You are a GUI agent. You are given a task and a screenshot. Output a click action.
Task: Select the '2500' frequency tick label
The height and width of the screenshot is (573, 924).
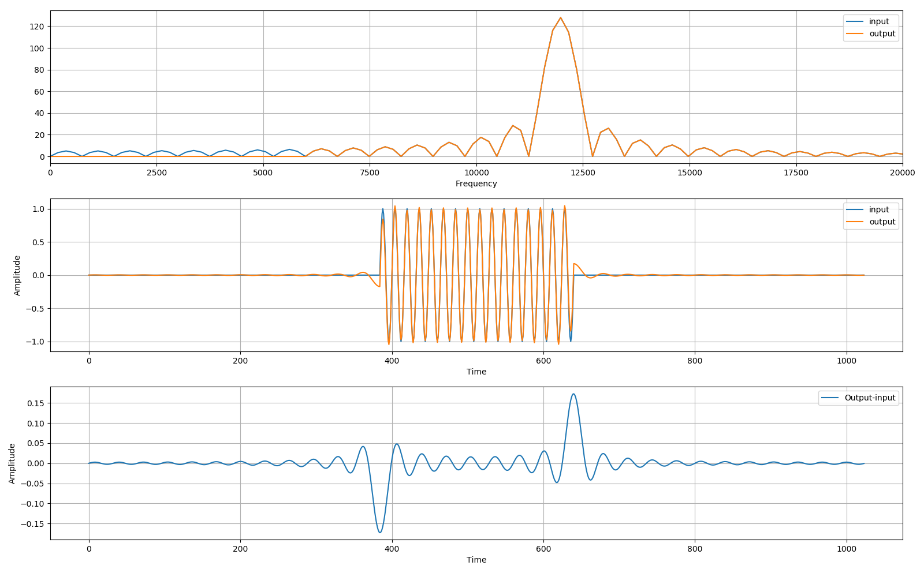pyautogui.click(x=157, y=172)
